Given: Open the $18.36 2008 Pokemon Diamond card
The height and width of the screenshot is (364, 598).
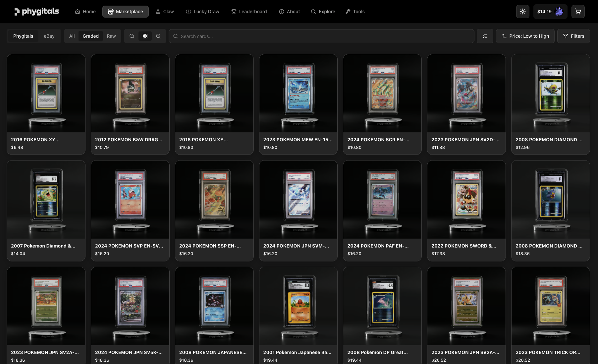Looking at the screenshot, I should (551, 211).
